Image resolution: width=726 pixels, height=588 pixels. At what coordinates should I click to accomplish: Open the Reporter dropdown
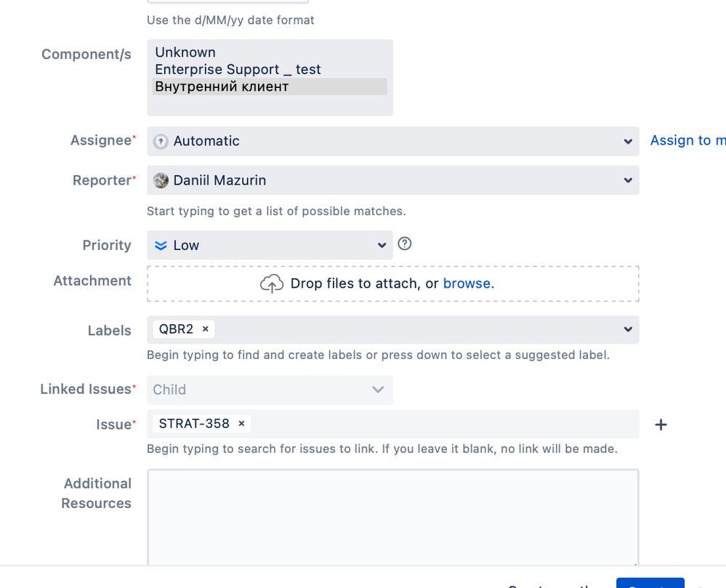(x=628, y=180)
